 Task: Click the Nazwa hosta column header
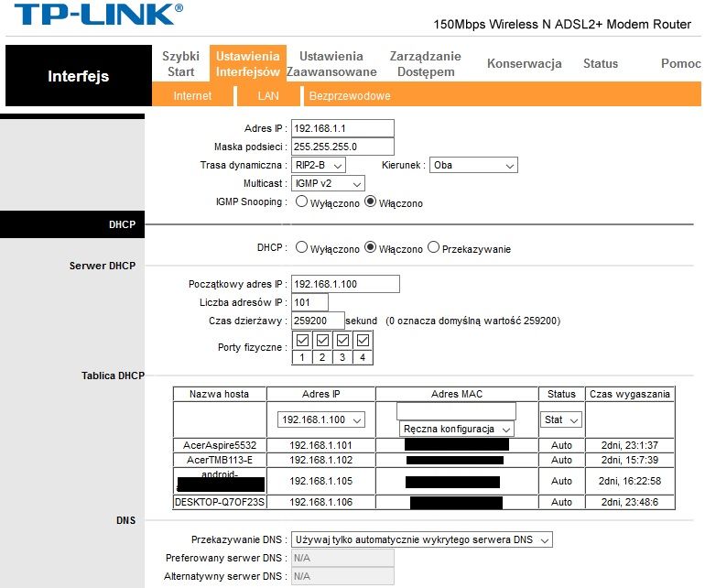[x=219, y=394]
